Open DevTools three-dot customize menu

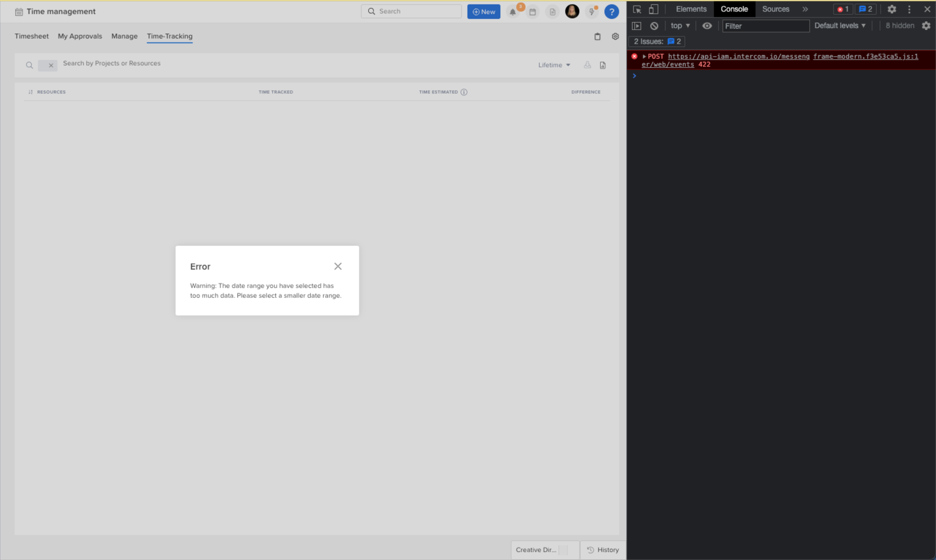(x=909, y=9)
